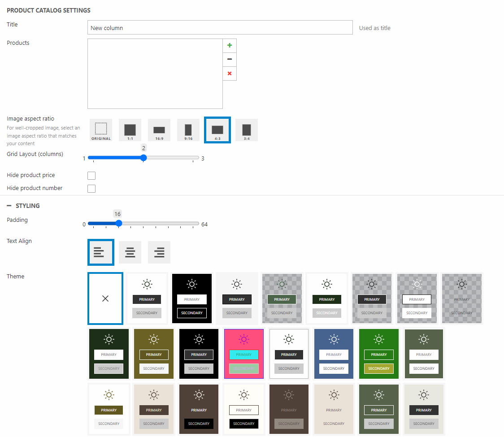Click inside the Products list box

tap(155, 74)
